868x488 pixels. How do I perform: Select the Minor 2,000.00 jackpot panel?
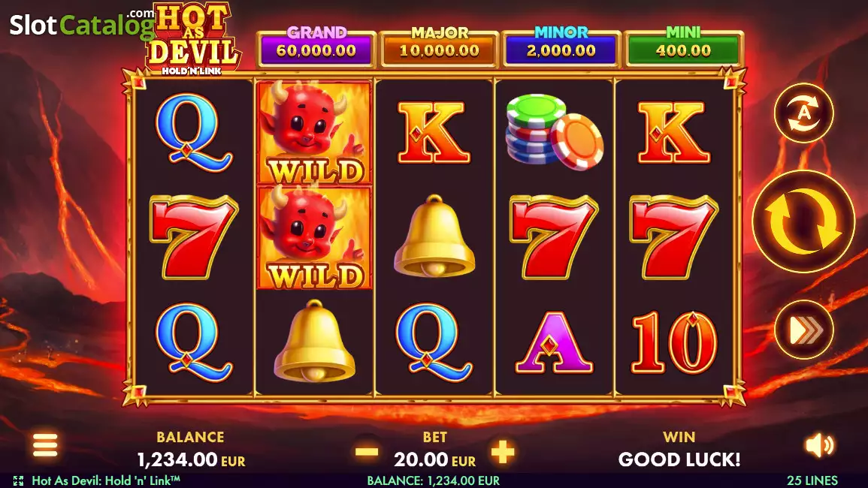tap(561, 48)
